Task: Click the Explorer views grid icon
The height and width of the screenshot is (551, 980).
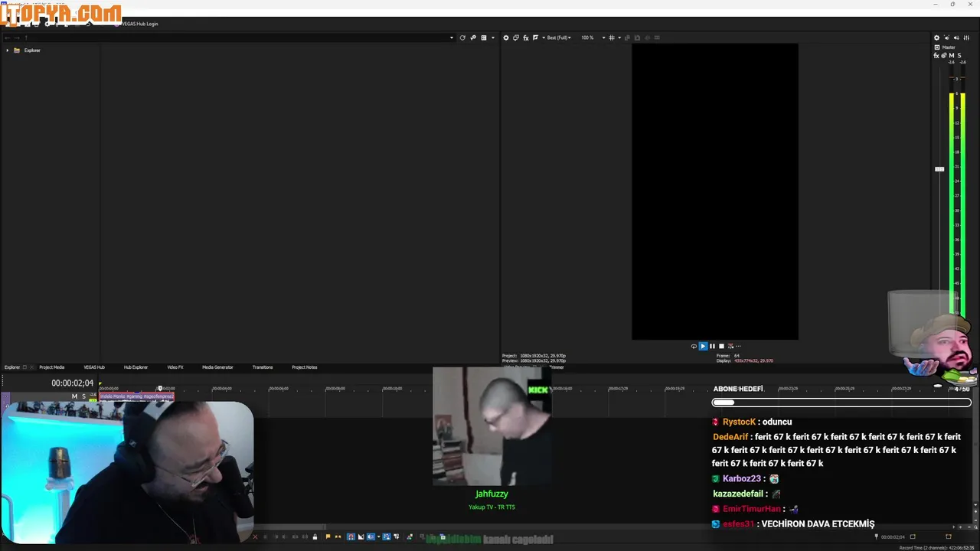Action: (x=483, y=37)
